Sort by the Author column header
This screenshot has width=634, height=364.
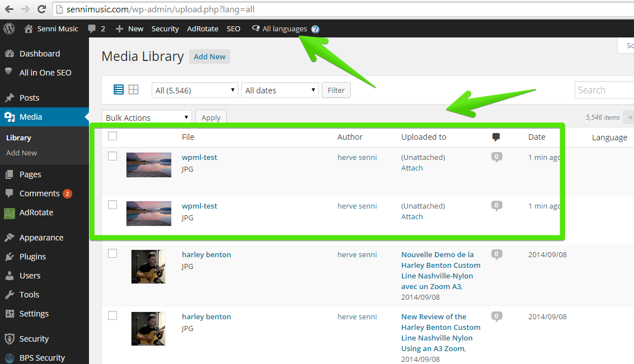pos(350,137)
